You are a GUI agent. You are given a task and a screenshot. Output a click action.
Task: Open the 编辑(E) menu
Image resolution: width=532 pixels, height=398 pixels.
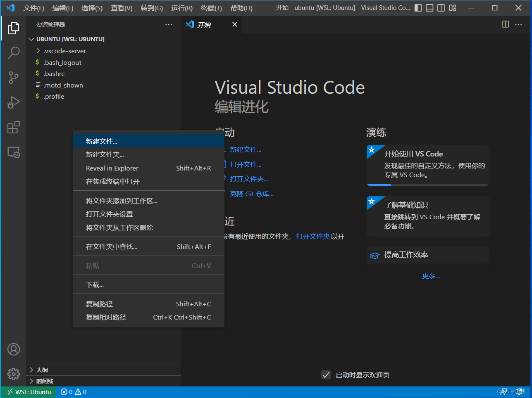63,8
